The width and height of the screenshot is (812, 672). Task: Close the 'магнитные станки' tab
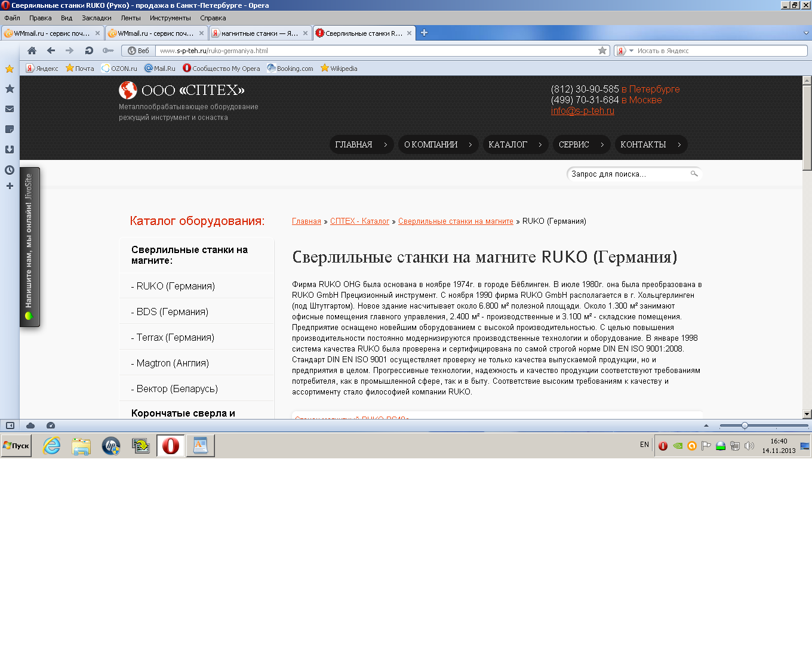click(305, 33)
